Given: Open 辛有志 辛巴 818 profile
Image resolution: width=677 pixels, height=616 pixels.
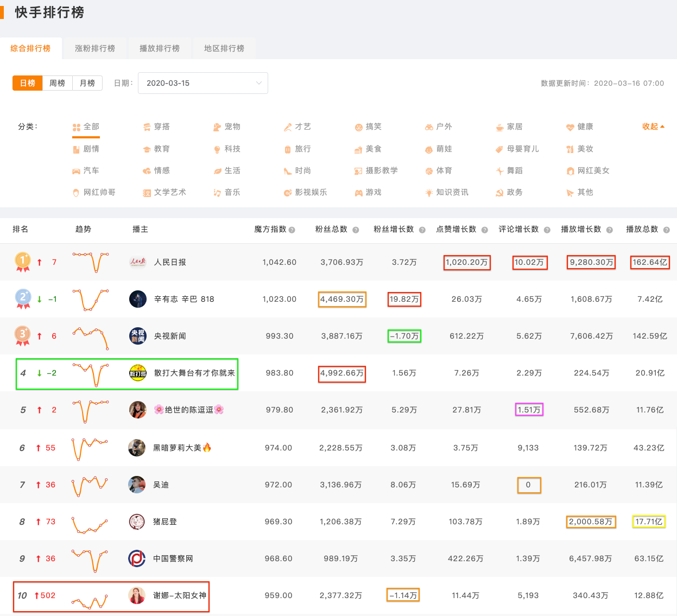Looking at the screenshot, I should coord(184,299).
